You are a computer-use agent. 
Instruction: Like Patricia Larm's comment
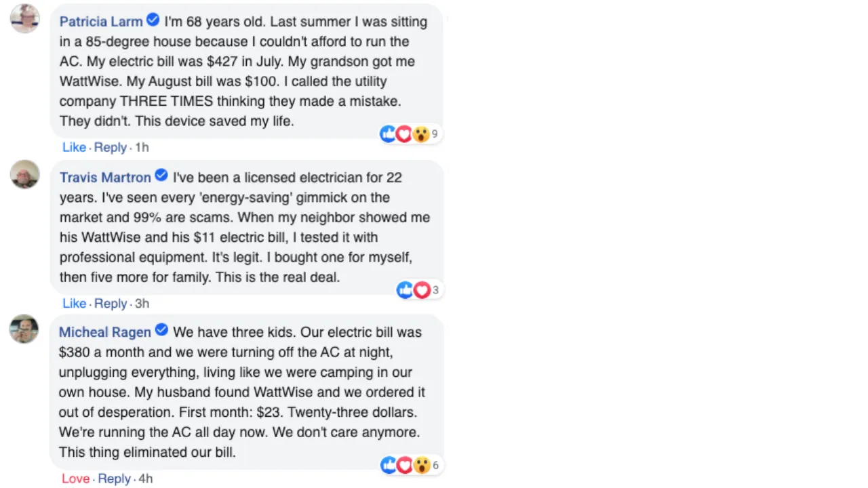[x=74, y=147]
